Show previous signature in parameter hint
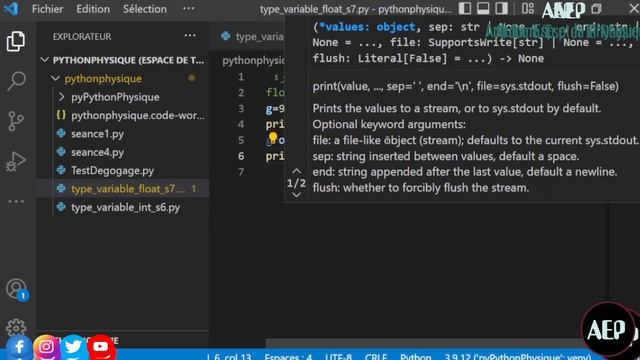The height and width of the screenshot is (360, 640). pos(297,171)
